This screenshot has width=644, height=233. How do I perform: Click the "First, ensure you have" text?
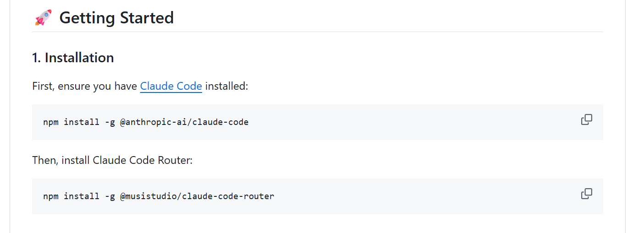pyautogui.click(x=85, y=86)
